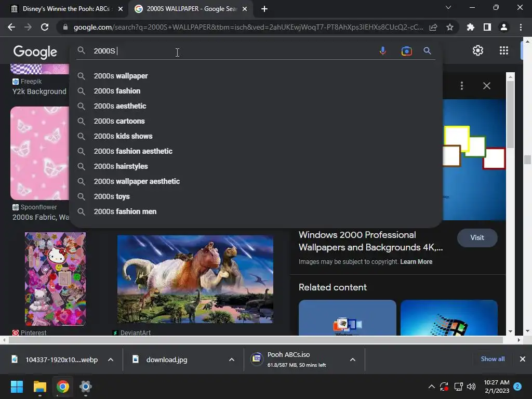Open File Explorer from the taskbar
This screenshot has height=399, width=532.
pyautogui.click(x=39, y=387)
